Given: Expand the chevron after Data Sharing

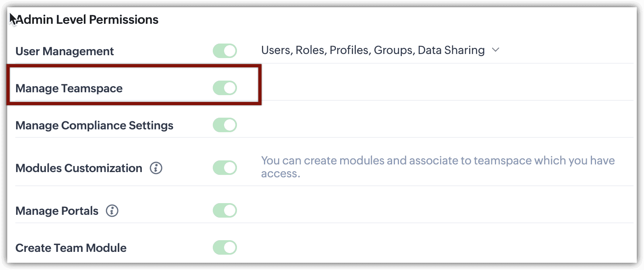Looking at the screenshot, I should coord(496,50).
